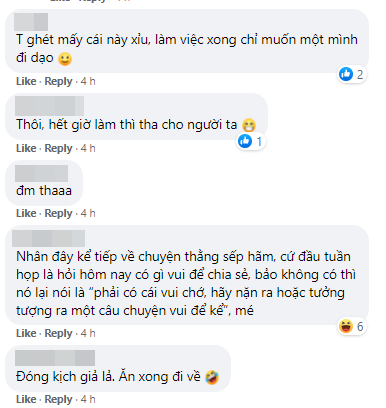Reply to the "Đóng kịch giả lả" comment
The height and width of the screenshot is (408, 386).
tap(58, 399)
